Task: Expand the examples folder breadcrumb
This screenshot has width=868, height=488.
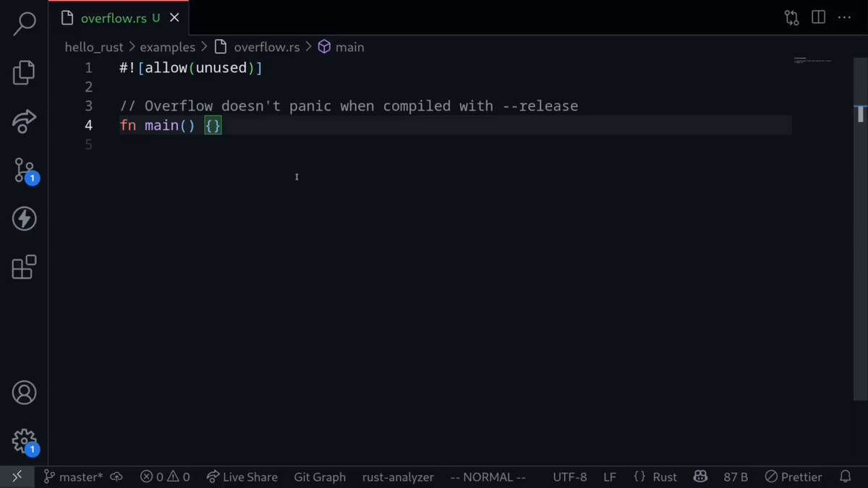Action: point(167,47)
